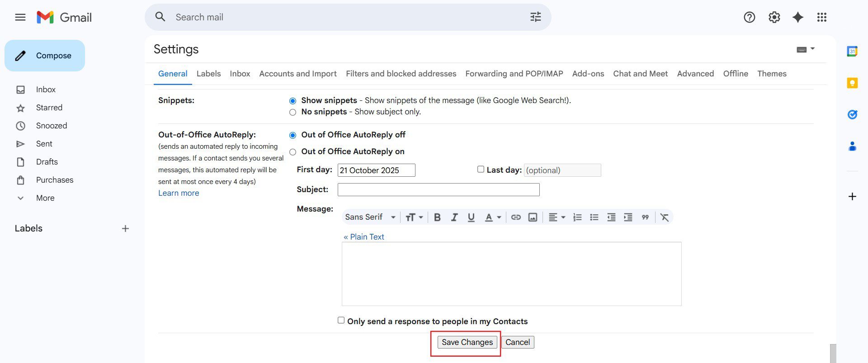Screen dimensions: 868x363
Task: Click the Quote formatting icon
Action: click(x=645, y=217)
